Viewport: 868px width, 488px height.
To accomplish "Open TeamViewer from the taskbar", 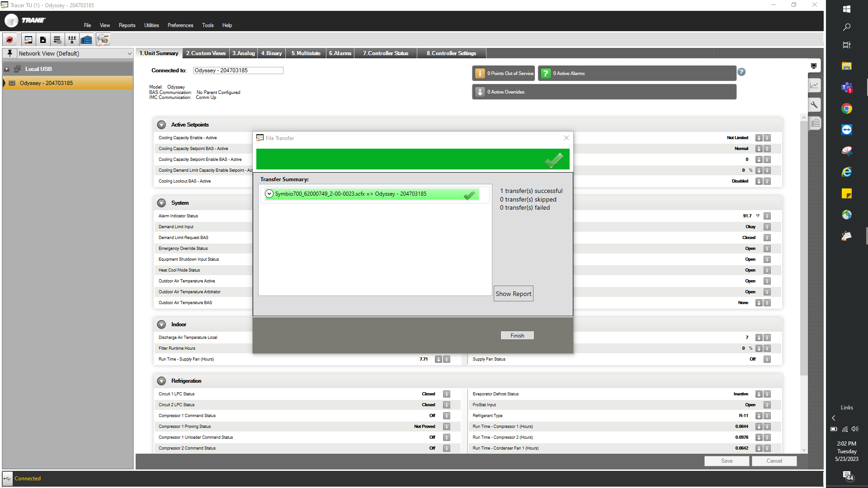I will [x=847, y=130].
